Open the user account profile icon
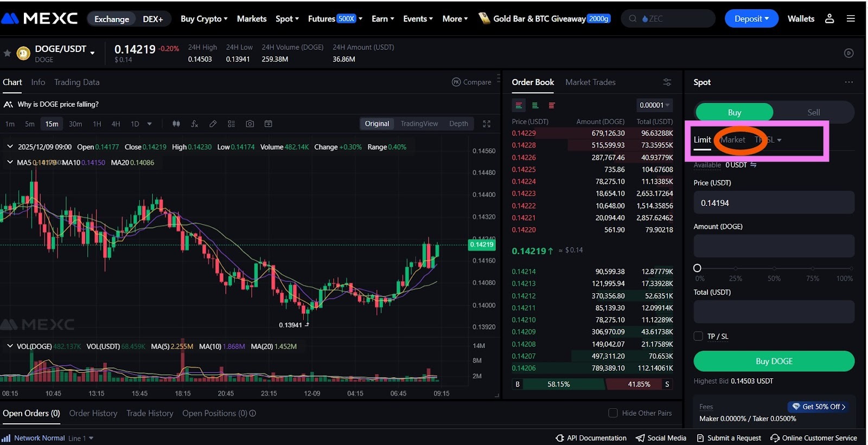The width and height of the screenshot is (868, 445). click(x=829, y=18)
